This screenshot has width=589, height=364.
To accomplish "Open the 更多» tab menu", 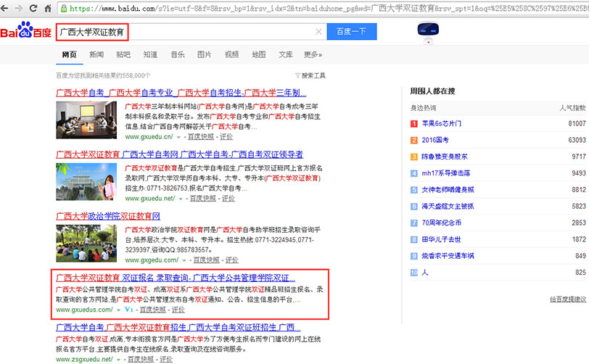I will [x=313, y=55].
